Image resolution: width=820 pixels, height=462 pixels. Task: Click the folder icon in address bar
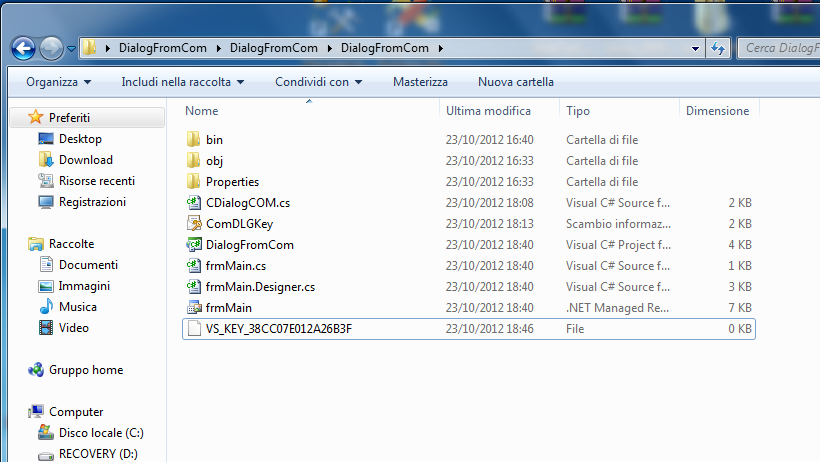(x=89, y=48)
